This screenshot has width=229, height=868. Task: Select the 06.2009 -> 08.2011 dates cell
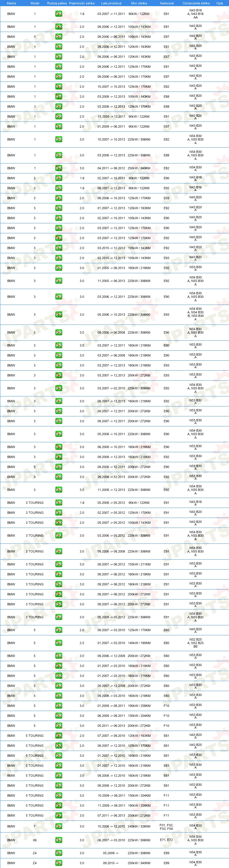(x=111, y=716)
